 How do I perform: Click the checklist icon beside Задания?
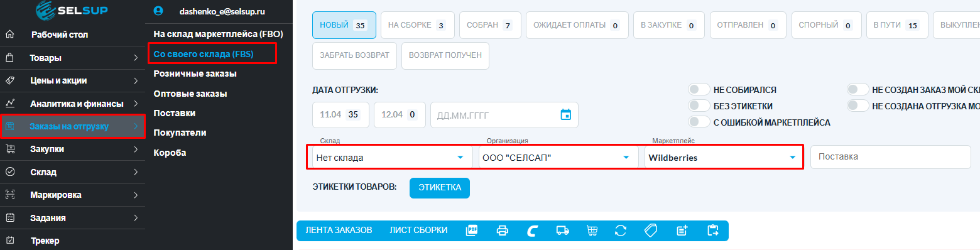(x=9, y=217)
